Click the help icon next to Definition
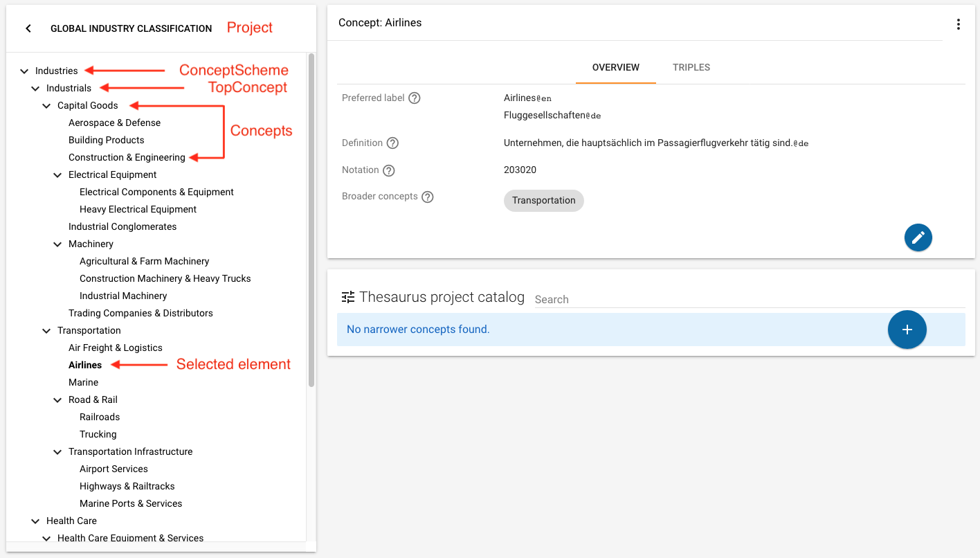 tap(392, 143)
